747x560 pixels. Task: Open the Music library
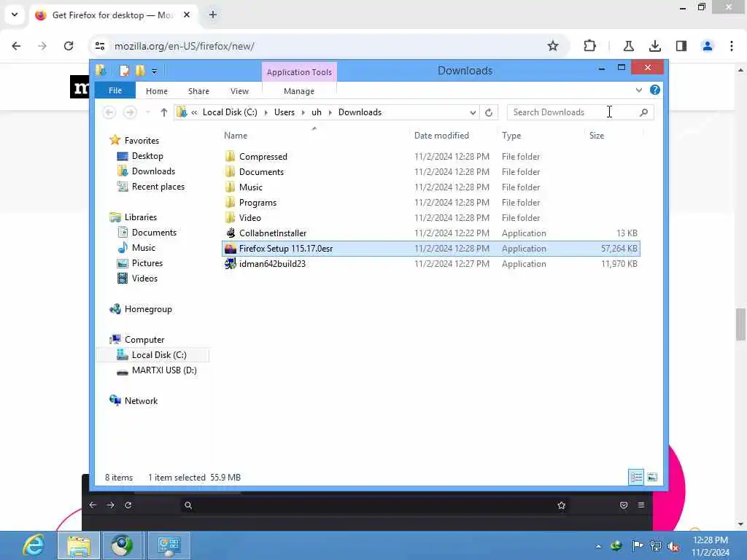pos(144,248)
